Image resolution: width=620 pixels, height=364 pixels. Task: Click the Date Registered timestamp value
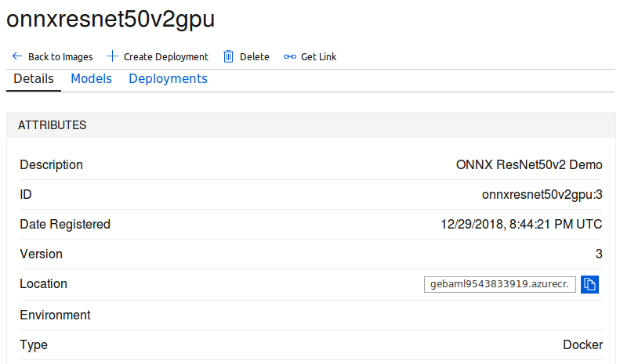coord(521,225)
